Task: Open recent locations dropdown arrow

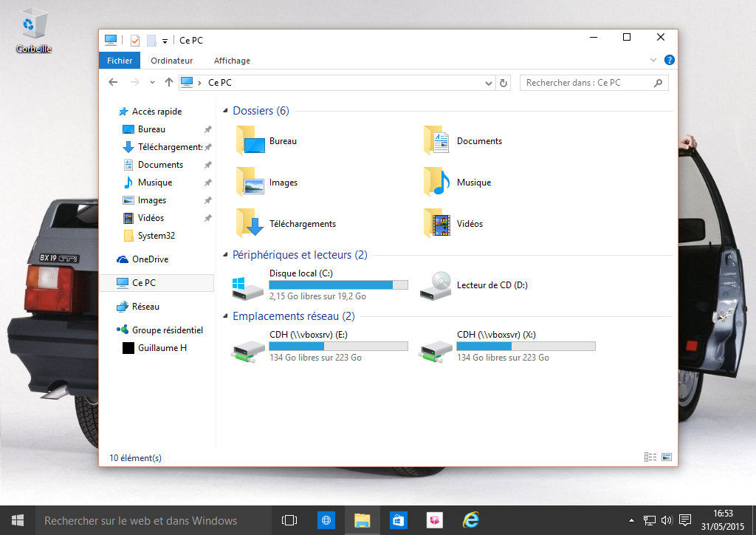Action: tap(152, 83)
